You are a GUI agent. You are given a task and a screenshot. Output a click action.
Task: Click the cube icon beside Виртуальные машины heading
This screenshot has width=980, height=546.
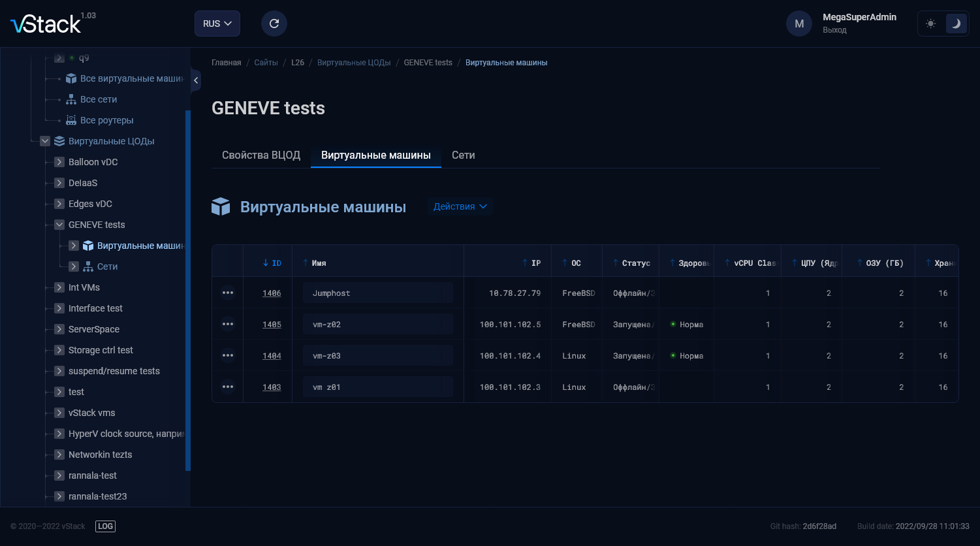pos(221,207)
